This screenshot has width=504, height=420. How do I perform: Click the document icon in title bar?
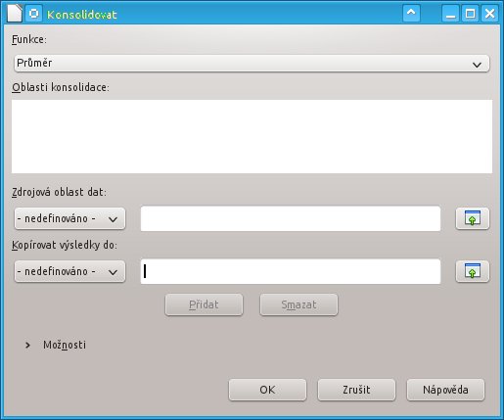point(15,14)
